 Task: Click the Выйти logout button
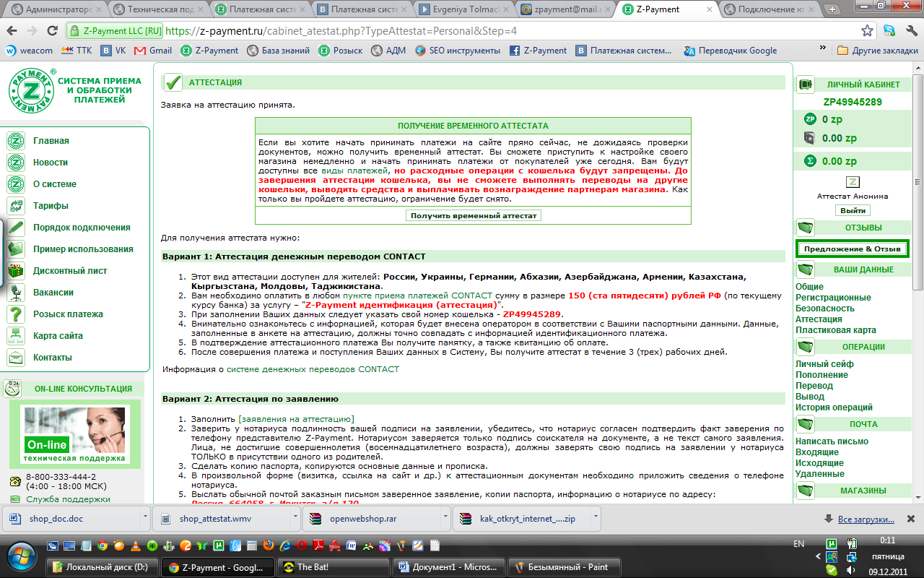point(853,210)
